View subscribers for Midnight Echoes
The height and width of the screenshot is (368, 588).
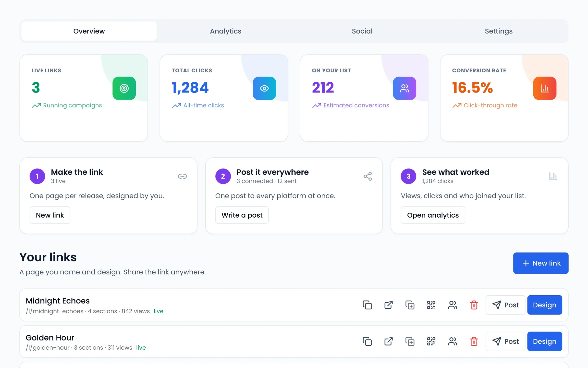453,305
